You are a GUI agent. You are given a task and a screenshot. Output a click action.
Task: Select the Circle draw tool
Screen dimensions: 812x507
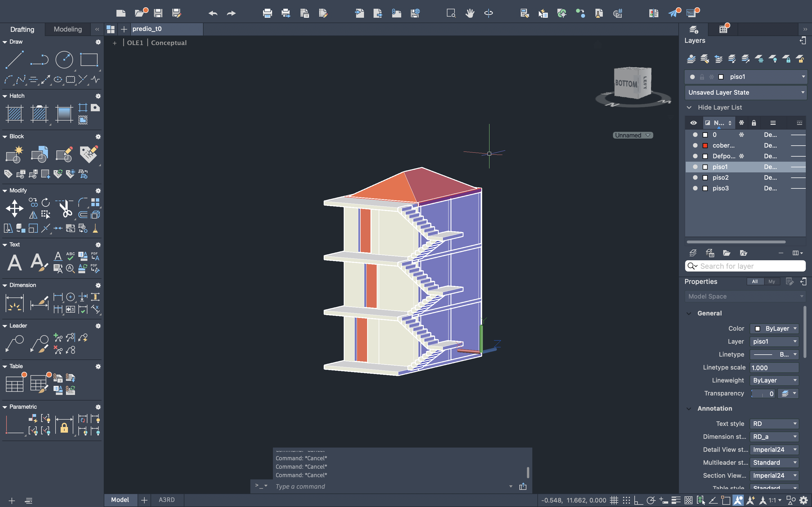(x=64, y=60)
